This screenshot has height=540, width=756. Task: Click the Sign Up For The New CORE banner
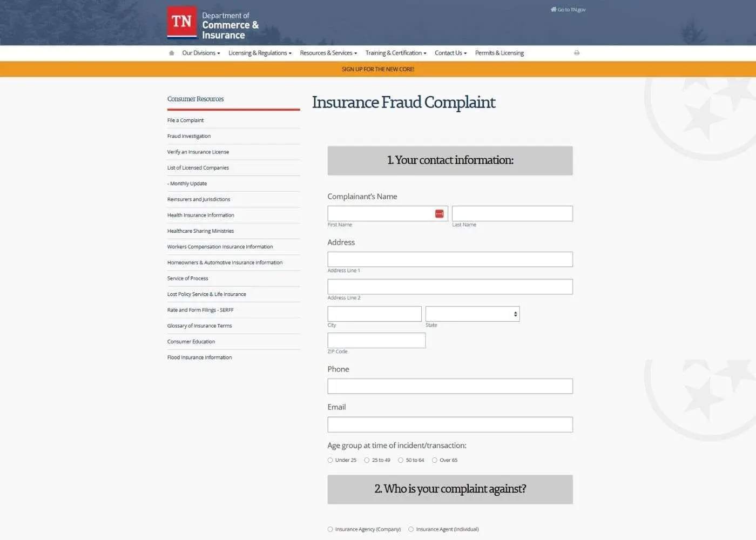378,69
